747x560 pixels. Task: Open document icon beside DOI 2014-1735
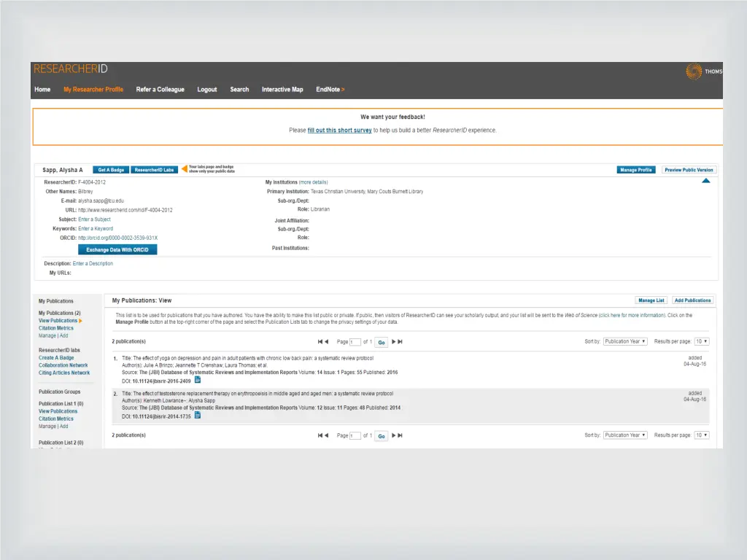tap(197, 415)
